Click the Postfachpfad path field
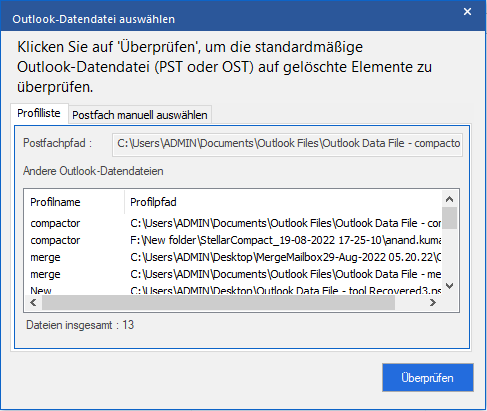 click(287, 144)
